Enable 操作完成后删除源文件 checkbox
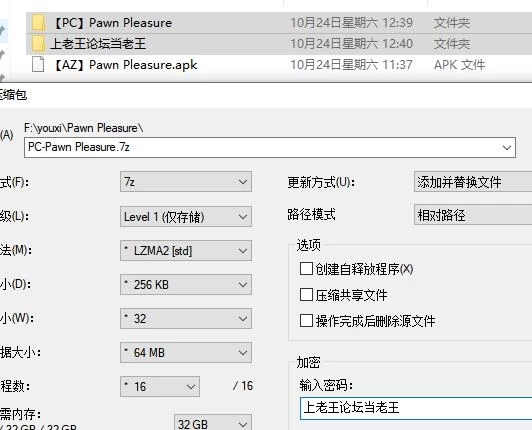This screenshot has height=430, width=532. (306, 320)
